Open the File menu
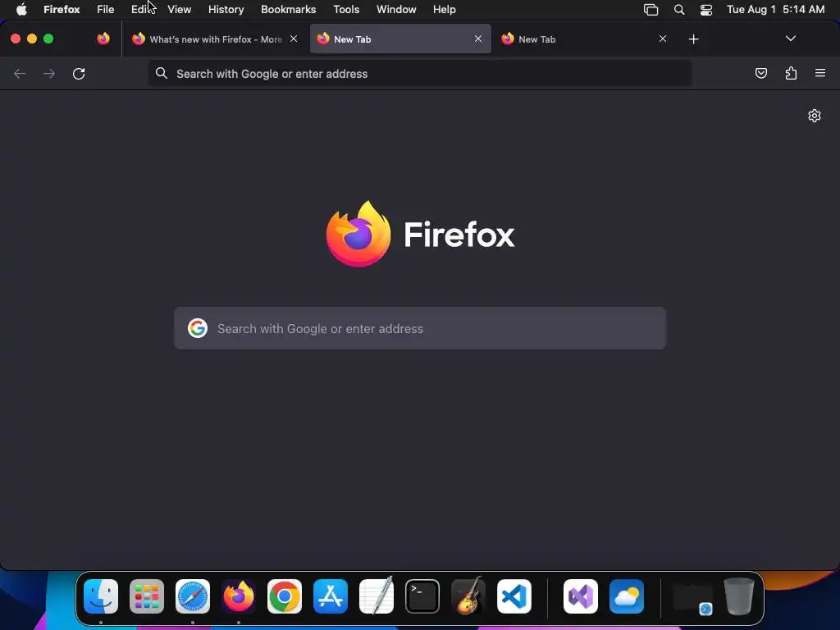 (106, 10)
